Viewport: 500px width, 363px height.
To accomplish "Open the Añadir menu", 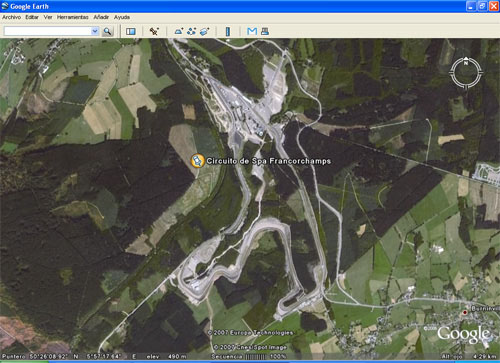I will pos(101,17).
